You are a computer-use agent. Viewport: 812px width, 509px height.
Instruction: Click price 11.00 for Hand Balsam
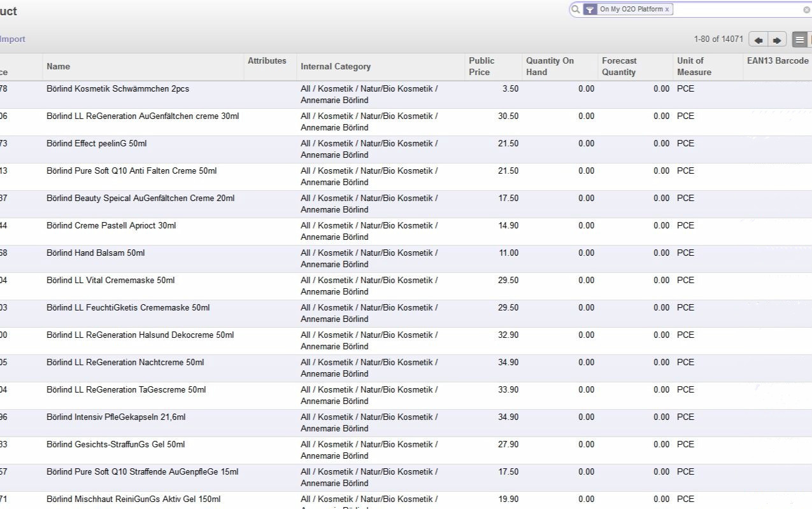pos(508,253)
